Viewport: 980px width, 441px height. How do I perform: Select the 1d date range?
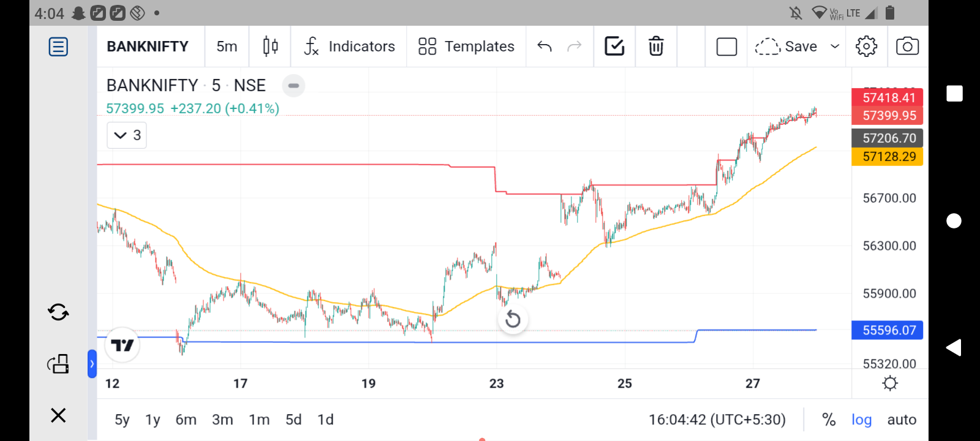pos(325,420)
